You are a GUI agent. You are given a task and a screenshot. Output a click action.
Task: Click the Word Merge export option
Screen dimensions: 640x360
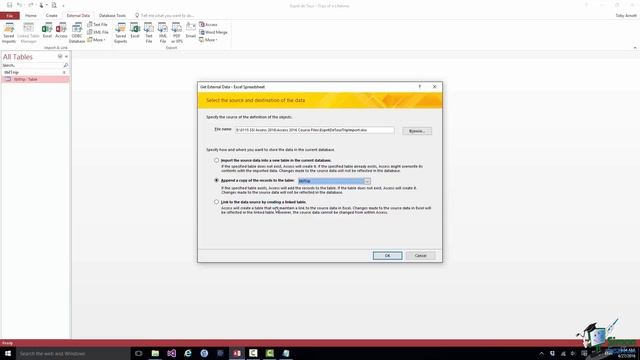click(213, 32)
